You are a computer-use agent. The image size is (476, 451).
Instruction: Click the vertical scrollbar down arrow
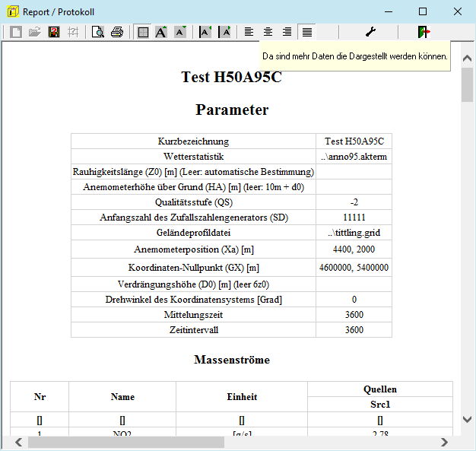tap(467, 419)
